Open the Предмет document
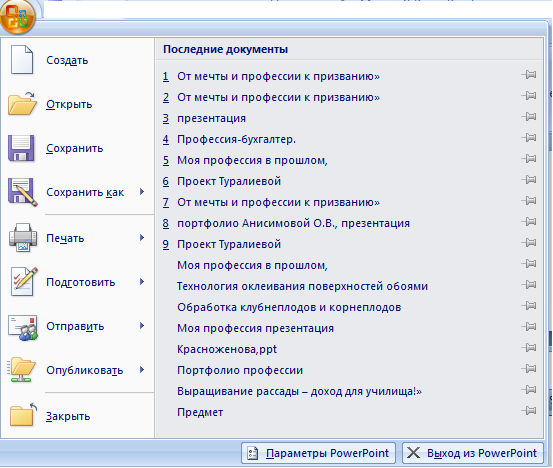553x468 pixels. [200, 412]
